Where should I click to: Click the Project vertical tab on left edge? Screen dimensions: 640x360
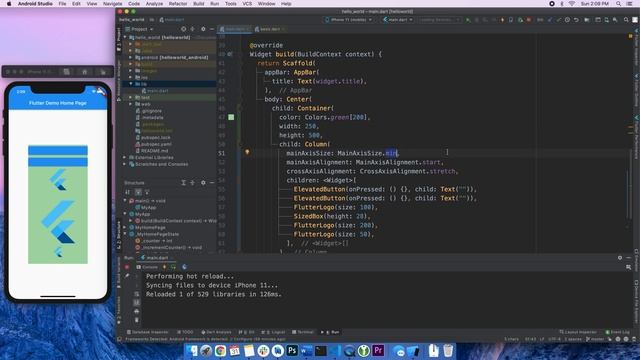tap(119, 40)
